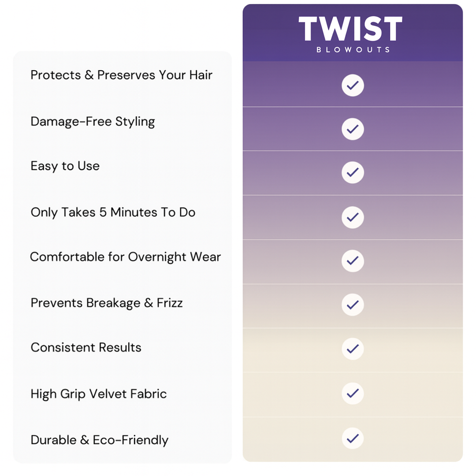This screenshot has width=476, height=476.
Task: Click the Twist Blowouts logo
Action: (x=350, y=30)
